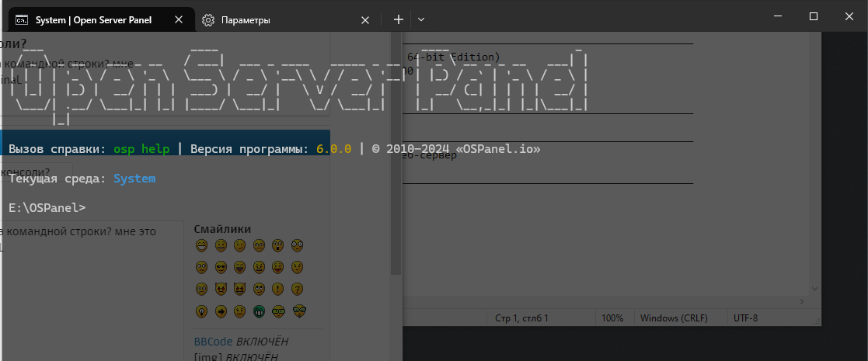The width and height of the screenshot is (868, 361).
Task: Insert the sad frowning smiley in forum page
Action: pos(259,245)
